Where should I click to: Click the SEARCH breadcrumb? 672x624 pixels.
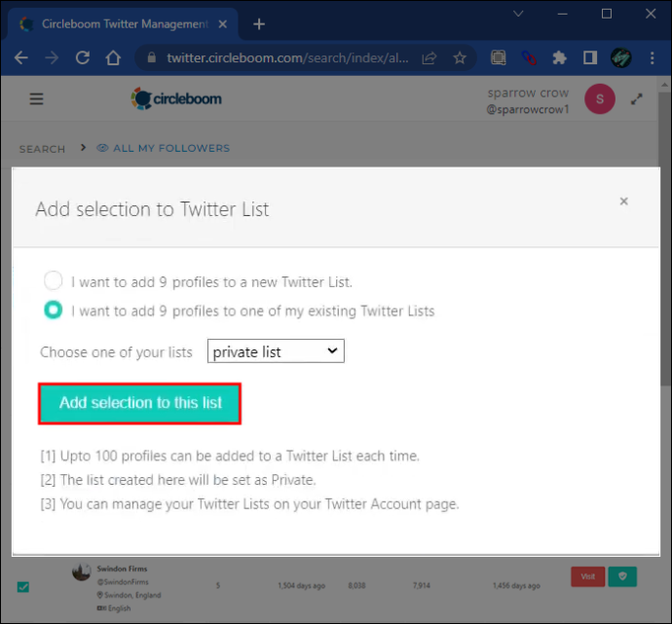[x=42, y=149]
